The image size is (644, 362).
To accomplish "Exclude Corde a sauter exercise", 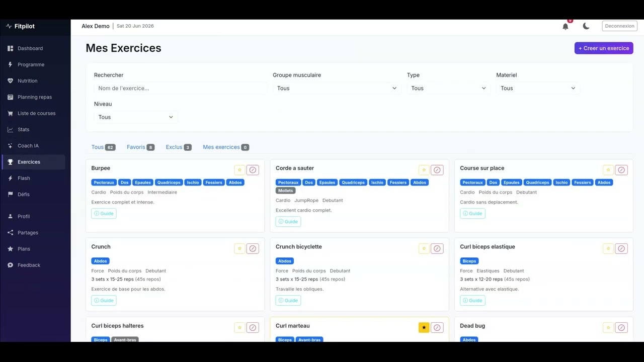I will 437,170.
